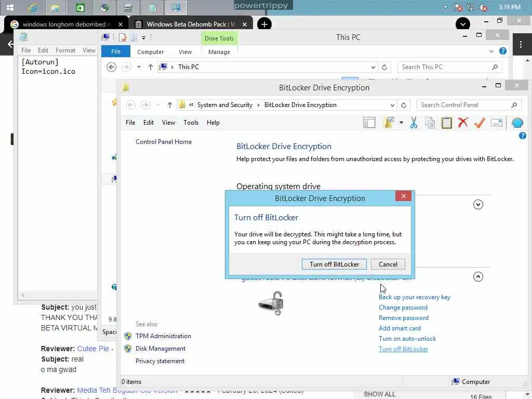Click help icon in This PC ribbon
Viewport: 532px width, 399px height.
pyautogui.click(x=503, y=51)
